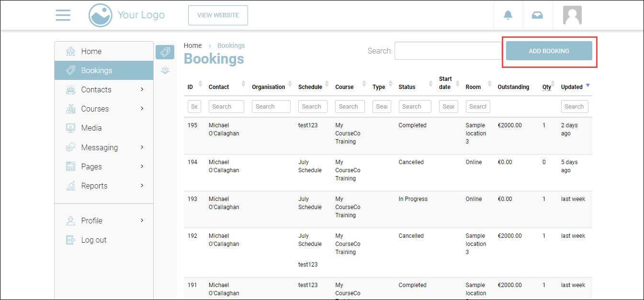
Task: Sort bookings by the Status column
Action: 407,87
